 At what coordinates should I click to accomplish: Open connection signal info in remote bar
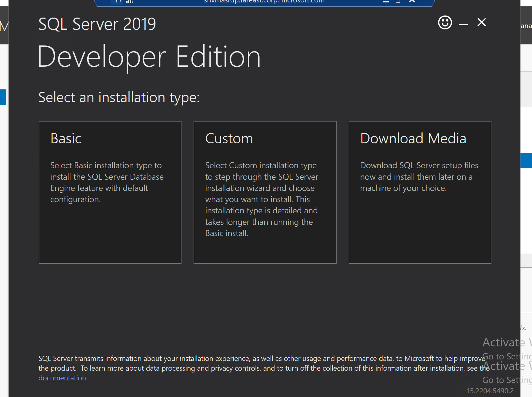point(130,1)
